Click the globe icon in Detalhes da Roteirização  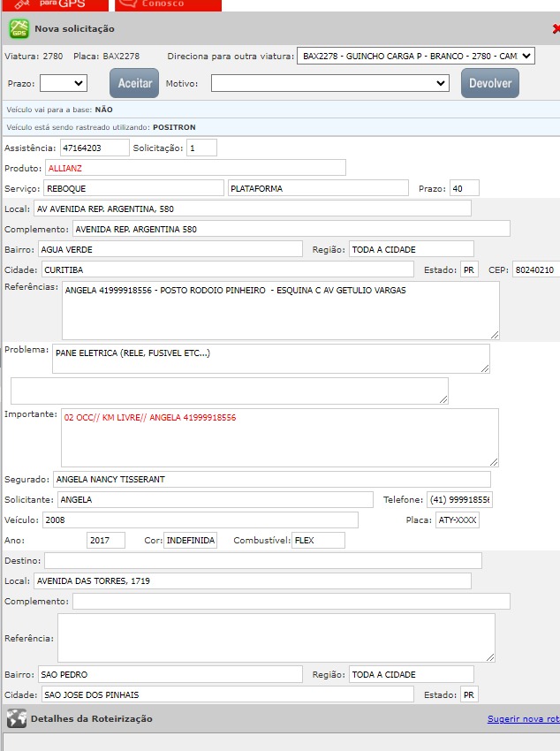point(16,718)
